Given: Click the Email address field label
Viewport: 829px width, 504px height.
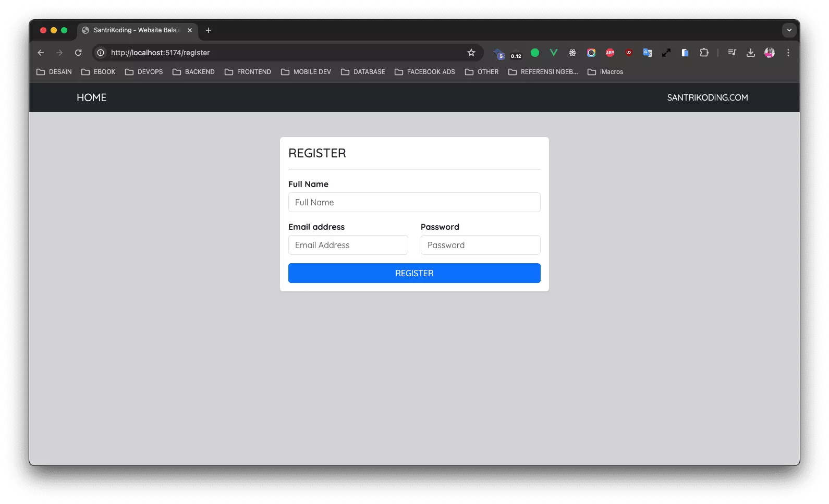Looking at the screenshot, I should click(316, 227).
